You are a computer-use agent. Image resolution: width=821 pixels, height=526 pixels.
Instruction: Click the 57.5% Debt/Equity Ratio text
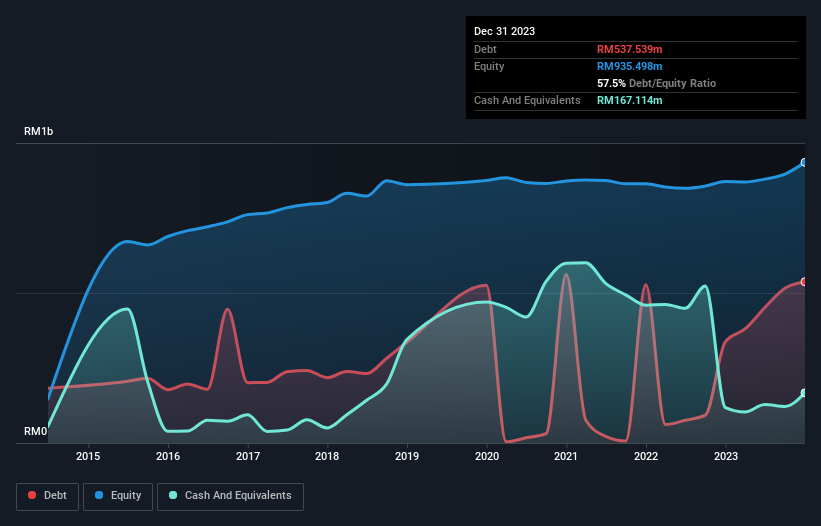click(656, 83)
